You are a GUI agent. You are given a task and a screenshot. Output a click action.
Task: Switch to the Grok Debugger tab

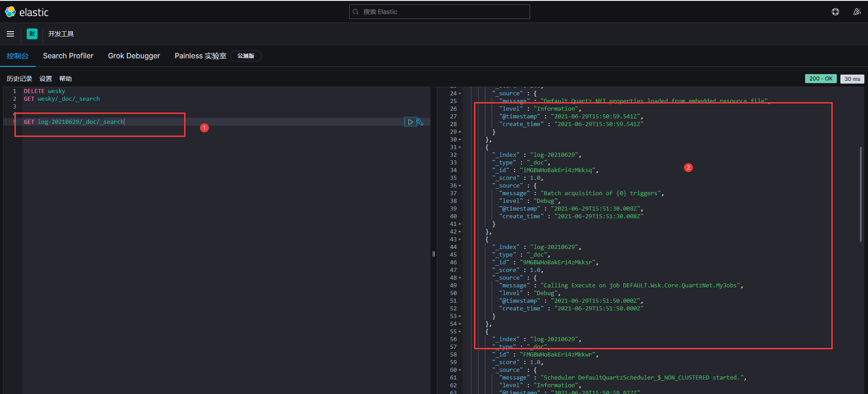(134, 56)
